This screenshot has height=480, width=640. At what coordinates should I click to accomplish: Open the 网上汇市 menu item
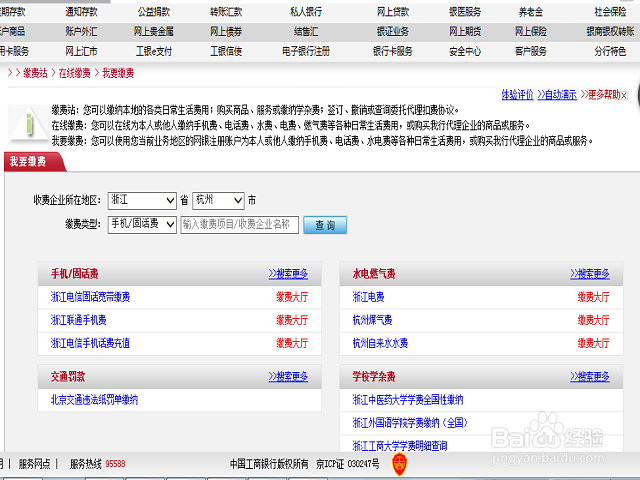point(81,51)
